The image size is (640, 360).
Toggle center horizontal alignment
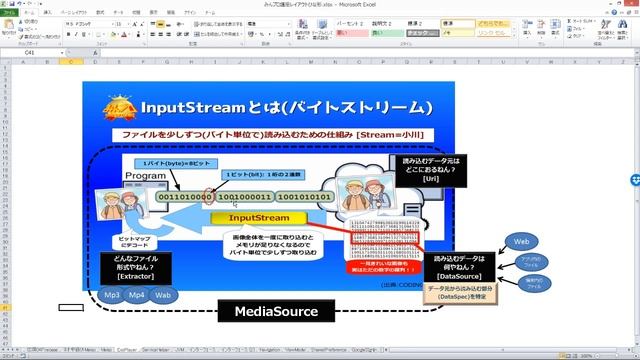pos(160,35)
